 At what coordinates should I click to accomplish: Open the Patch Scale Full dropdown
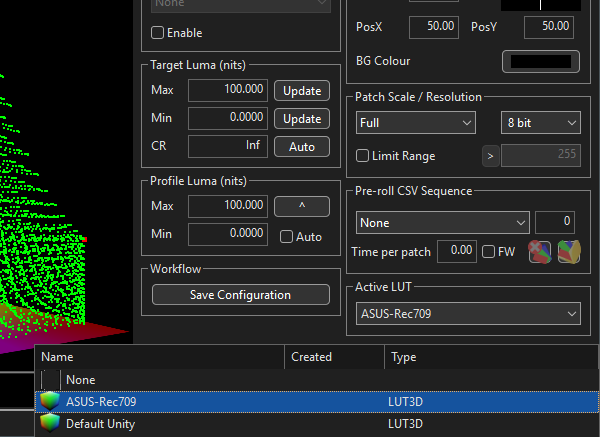coord(416,123)
